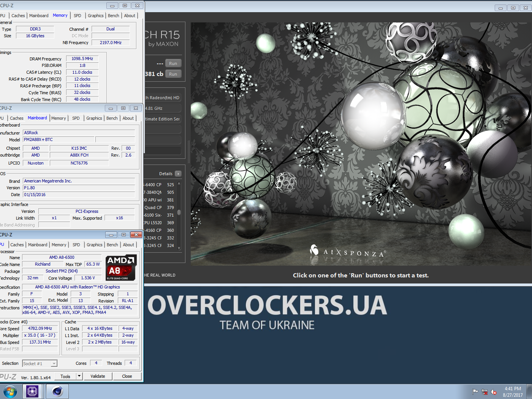Click the AMD A8 processor logo
The height and width of the screenshot is (399, 532).
pos(121,268)
